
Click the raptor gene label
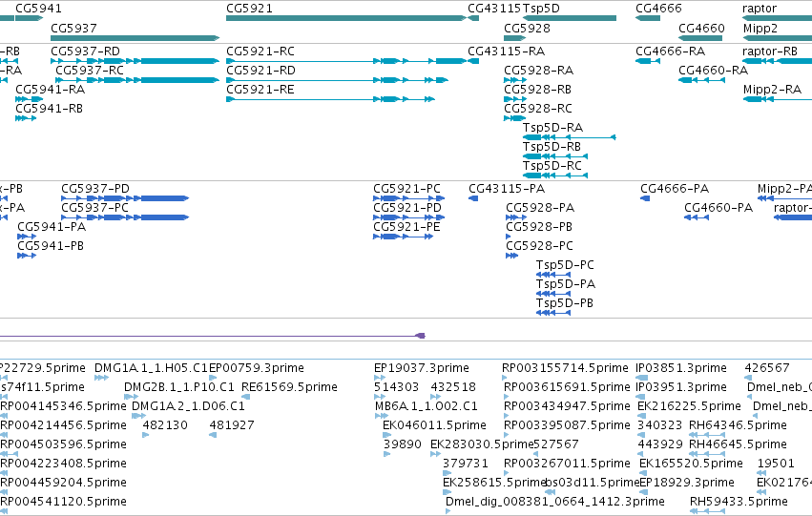click(x=760, y=9)
